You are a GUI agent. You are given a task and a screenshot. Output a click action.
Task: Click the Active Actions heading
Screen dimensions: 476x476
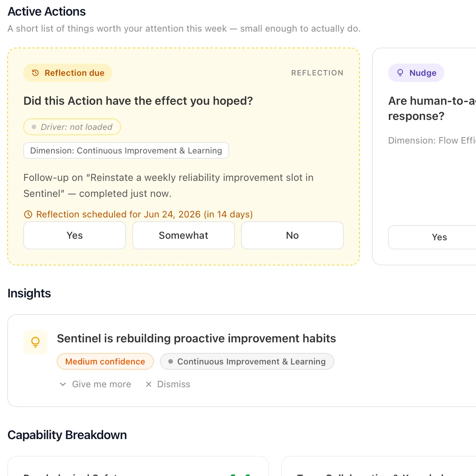coord(47,11)
